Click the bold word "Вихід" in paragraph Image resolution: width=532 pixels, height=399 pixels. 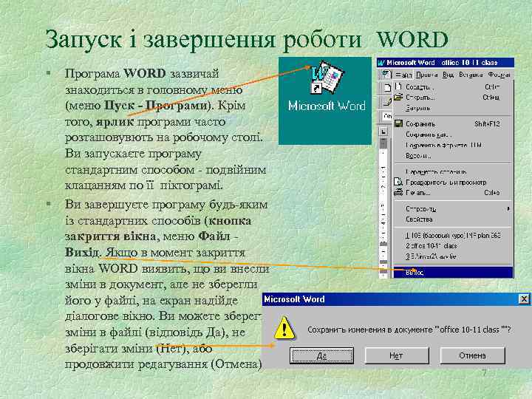tap(82, 252)
